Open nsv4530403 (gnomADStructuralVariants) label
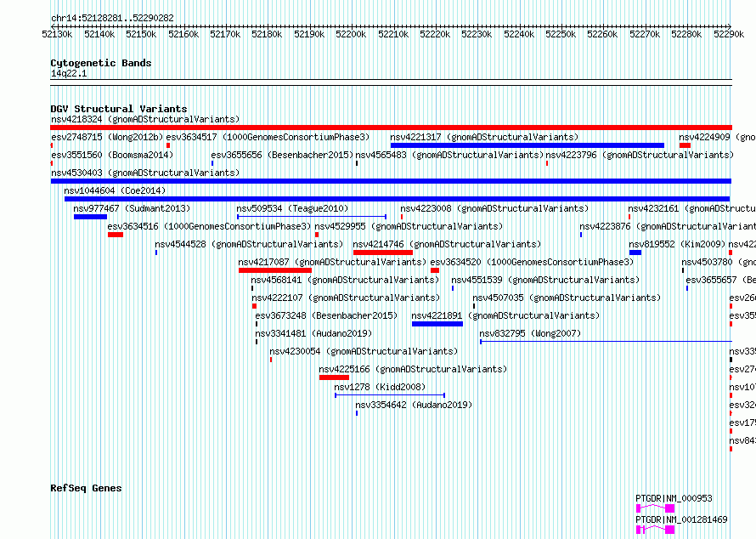Screen dimensions: 756x539 [x=145, y=173]
